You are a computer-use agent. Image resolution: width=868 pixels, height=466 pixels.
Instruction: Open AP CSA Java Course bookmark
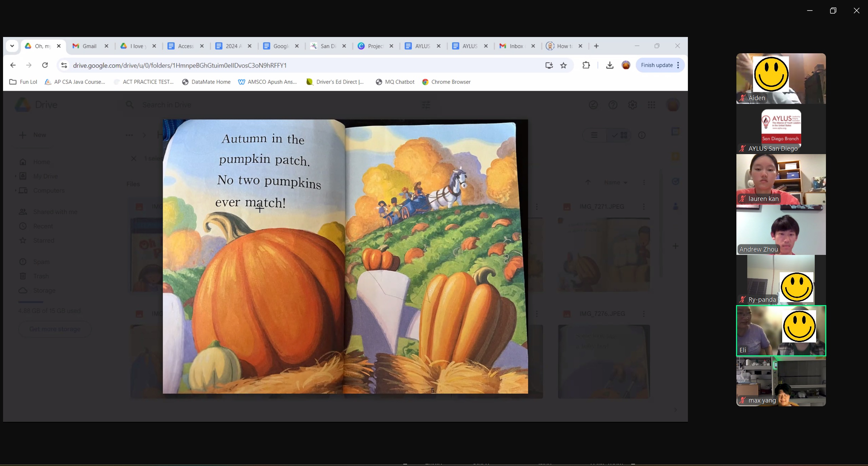(x=75, y=82)
